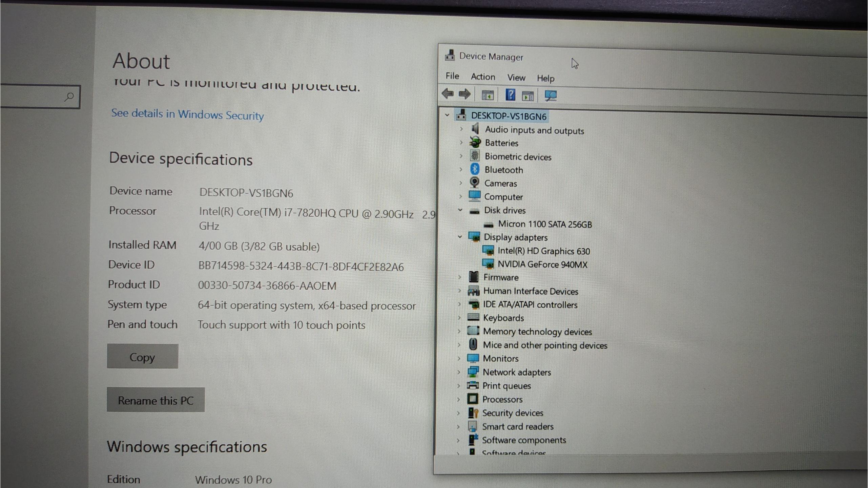Expand the Network adapters node
Viewport: 868px width, 488px height.
click(x=459, y=372)
